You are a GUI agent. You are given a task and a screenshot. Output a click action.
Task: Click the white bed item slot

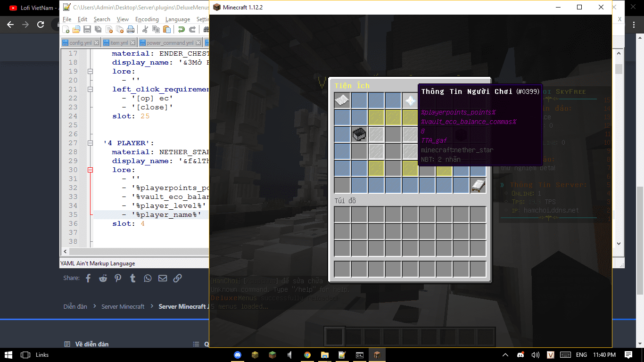[478, 186]
